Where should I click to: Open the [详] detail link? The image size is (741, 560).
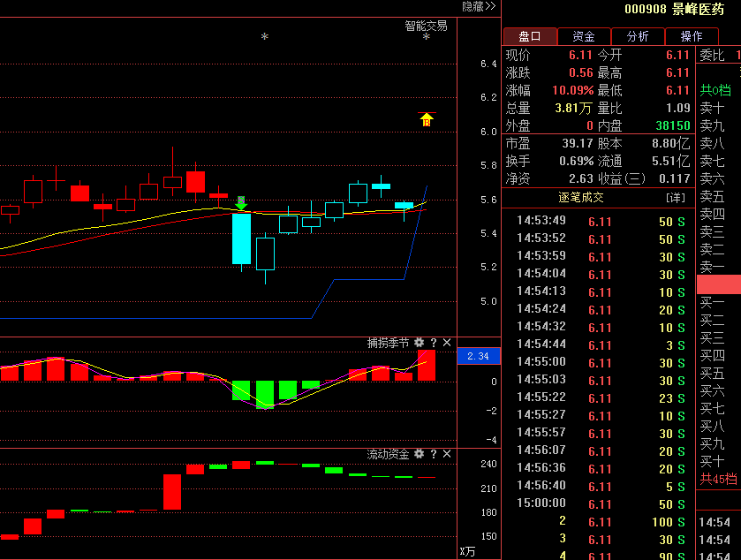point(676,198)
